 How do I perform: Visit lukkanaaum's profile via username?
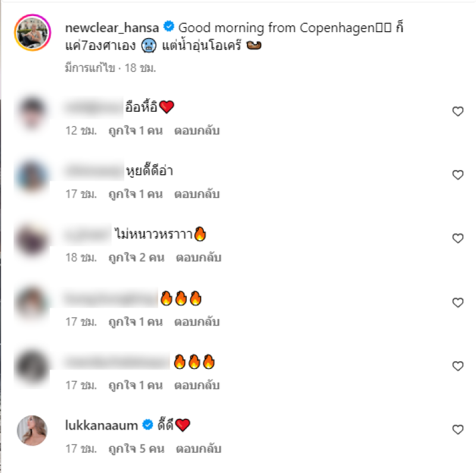[101, 425]
